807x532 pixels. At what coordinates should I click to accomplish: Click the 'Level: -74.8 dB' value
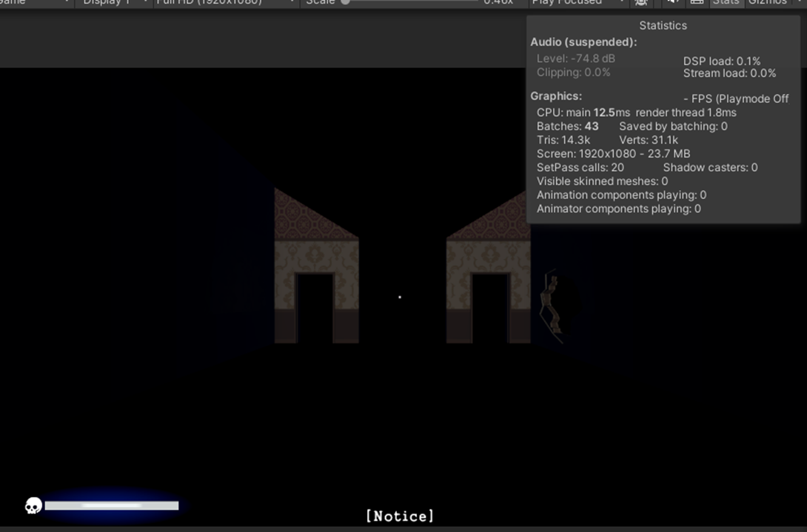click(x=576, y=58)
